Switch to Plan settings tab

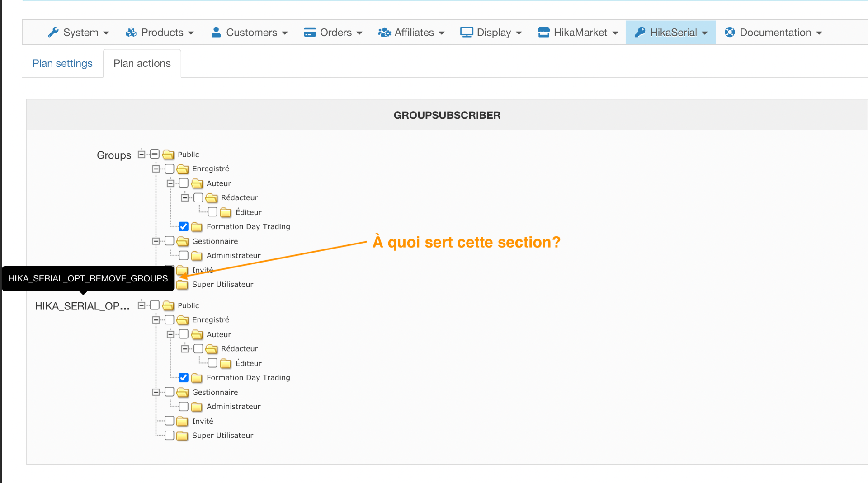click(x=62, y=63)
